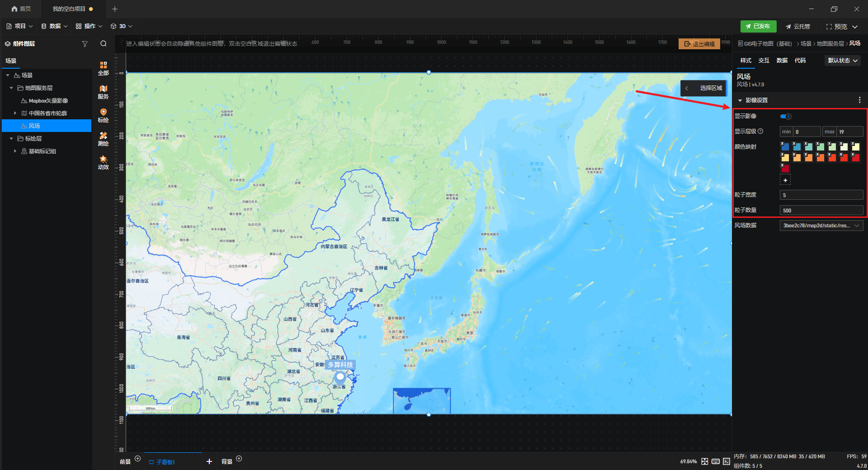Click the 退出编辑 button

click(699, 44)
